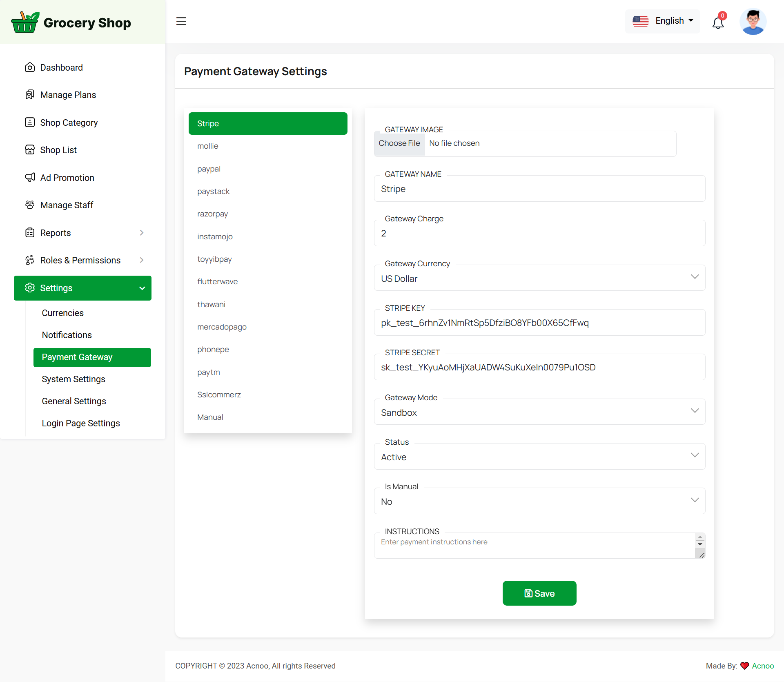Screen dimensions: 784x682
Task: Click the hamburger menu icon
Action: [x=181, y=21]
